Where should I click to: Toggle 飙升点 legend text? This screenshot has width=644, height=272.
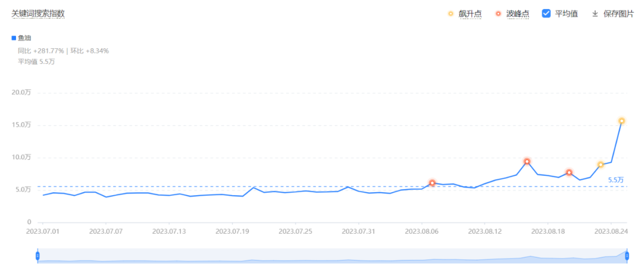(470, 14)
